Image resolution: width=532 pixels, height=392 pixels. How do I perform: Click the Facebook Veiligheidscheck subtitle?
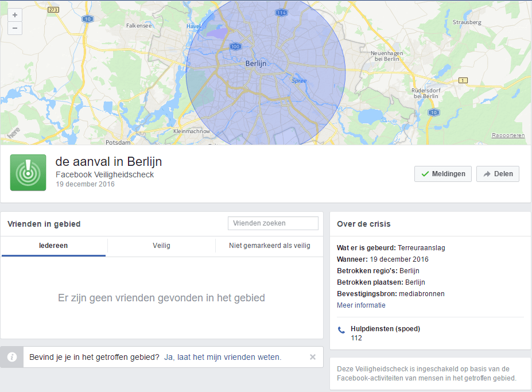104,174
